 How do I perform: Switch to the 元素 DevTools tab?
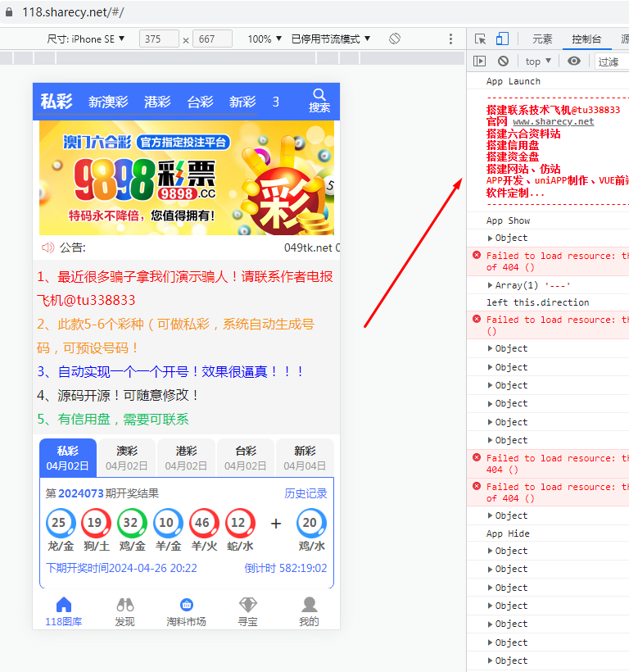pos(542,39)
